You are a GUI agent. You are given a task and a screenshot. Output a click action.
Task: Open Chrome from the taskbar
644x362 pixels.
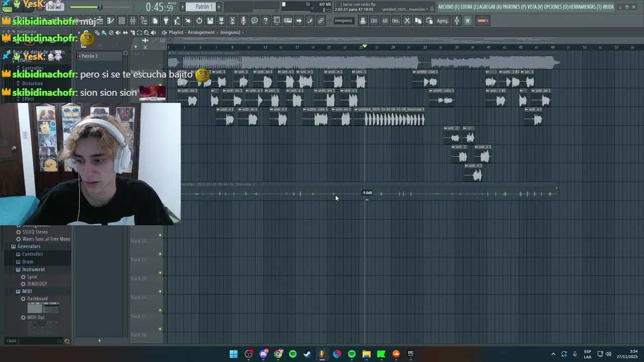pos(278,354)
